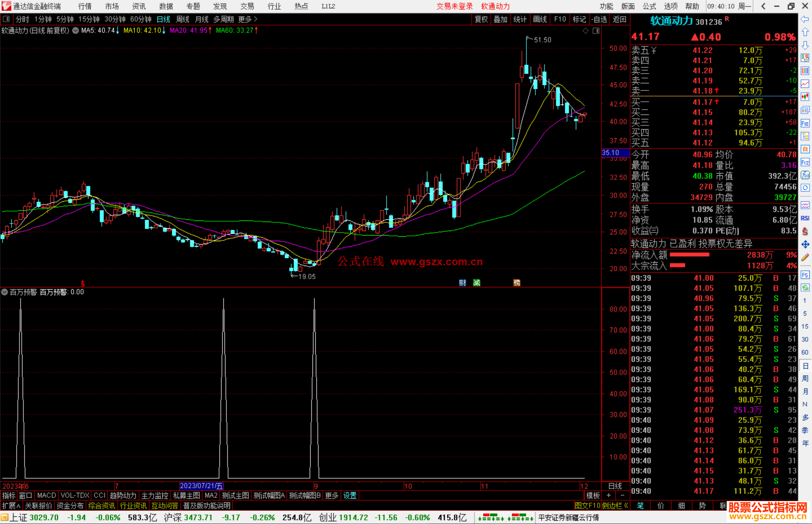Select the pencil drawing tool icon
This screenshot has height=524, width=812.
(805, 257)
